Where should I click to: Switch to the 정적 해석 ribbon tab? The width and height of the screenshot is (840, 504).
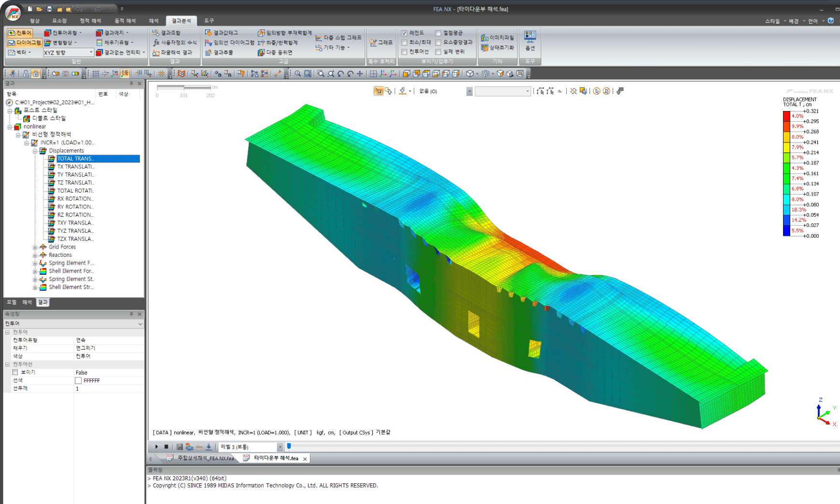[x=90, y=21]
